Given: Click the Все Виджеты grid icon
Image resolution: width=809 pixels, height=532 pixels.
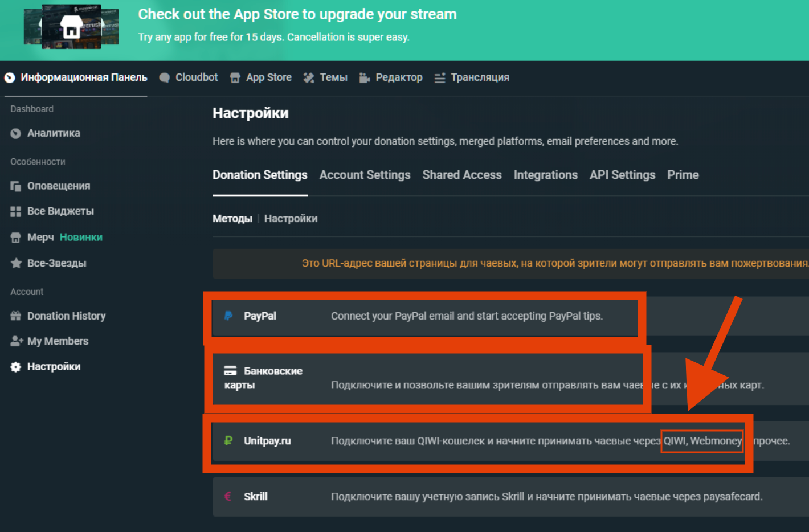Looking at the screenshot, I should 16,211.
